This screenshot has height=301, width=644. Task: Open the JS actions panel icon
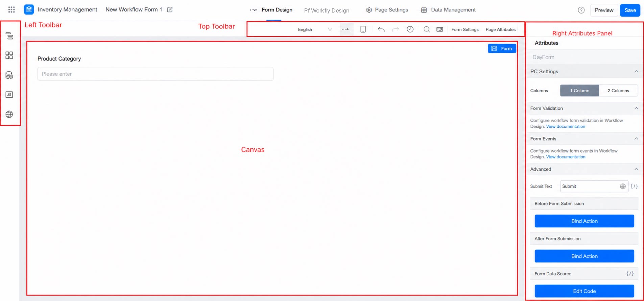9,95
